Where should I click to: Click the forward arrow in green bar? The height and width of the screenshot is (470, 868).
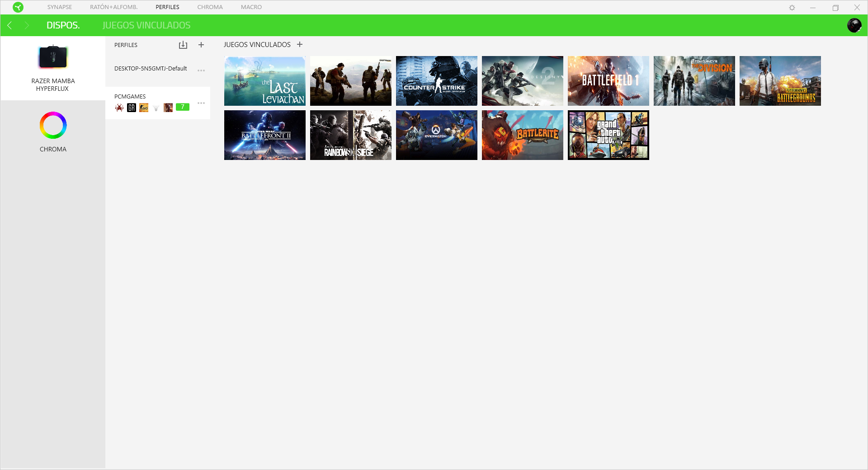(x=27, y=25)
